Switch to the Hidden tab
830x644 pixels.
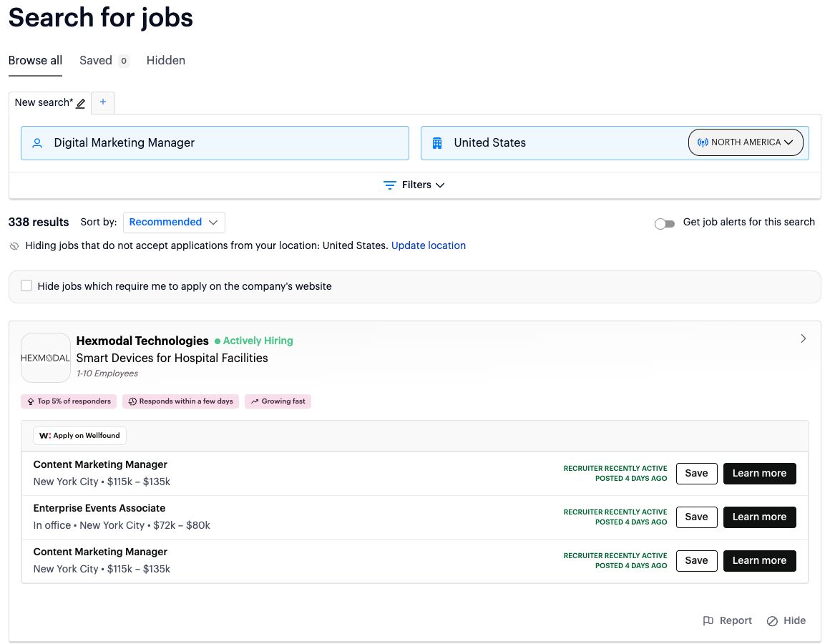click(x=166, y=60)
